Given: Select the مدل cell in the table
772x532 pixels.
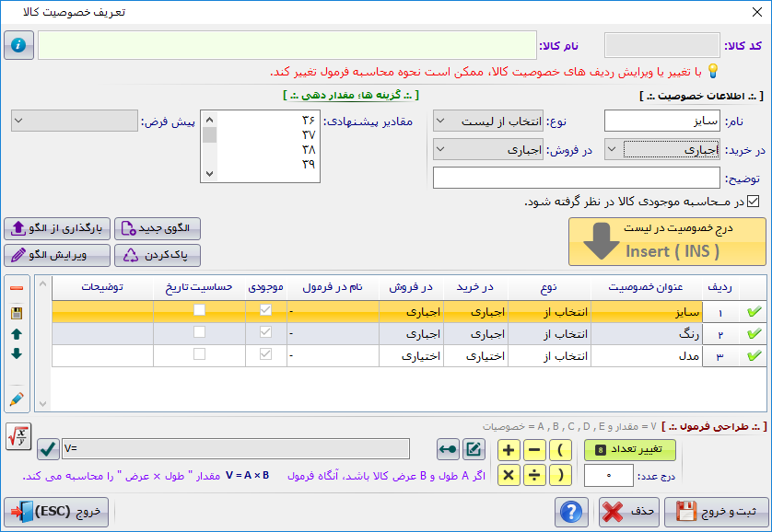Looking at the screenshot, I should (647, 356).
